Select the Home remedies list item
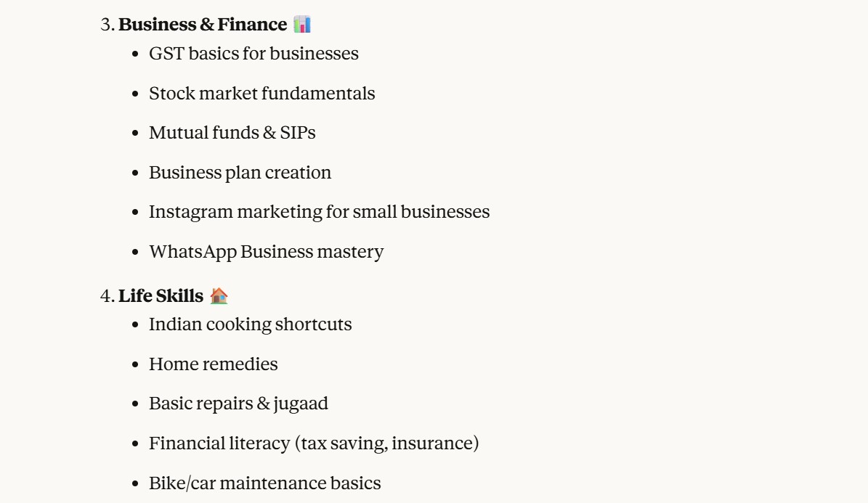Image resolution: width=868 pixels, height=503 pixels. 213,364
